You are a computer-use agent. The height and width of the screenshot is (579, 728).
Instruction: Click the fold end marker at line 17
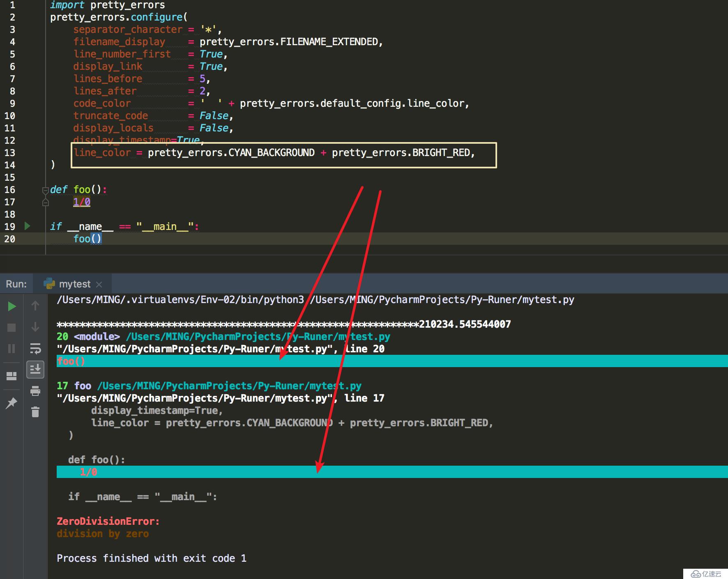pos(46,202)
